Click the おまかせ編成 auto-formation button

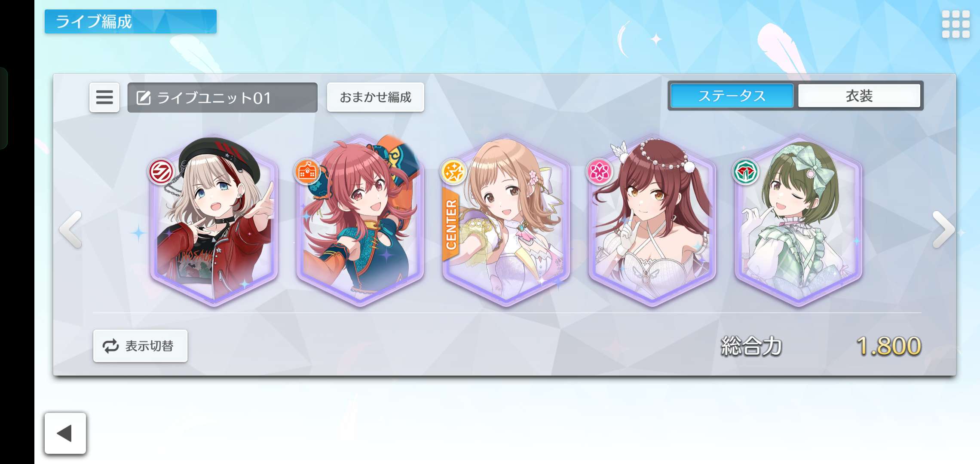[375, 98]
